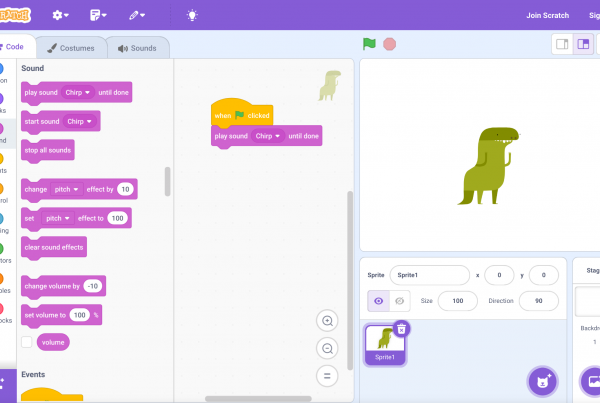Open the Edit pencil menu
Screen dimensions: 600x403
pos(137,15)
